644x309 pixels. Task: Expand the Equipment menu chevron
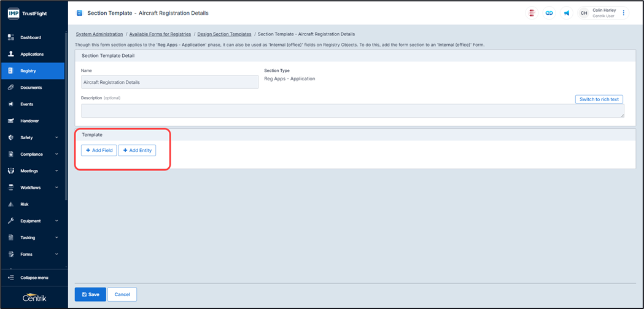click(x=56, y=221)
